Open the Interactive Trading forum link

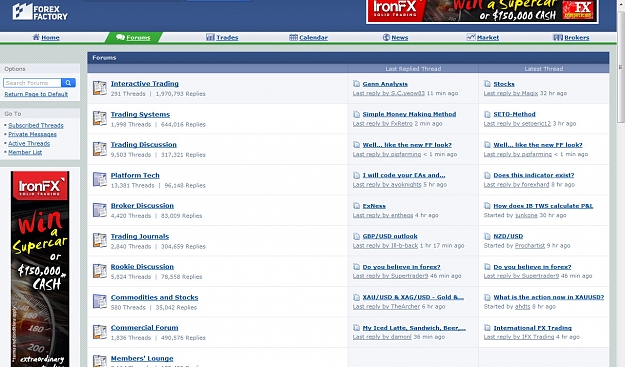(145, 84)
